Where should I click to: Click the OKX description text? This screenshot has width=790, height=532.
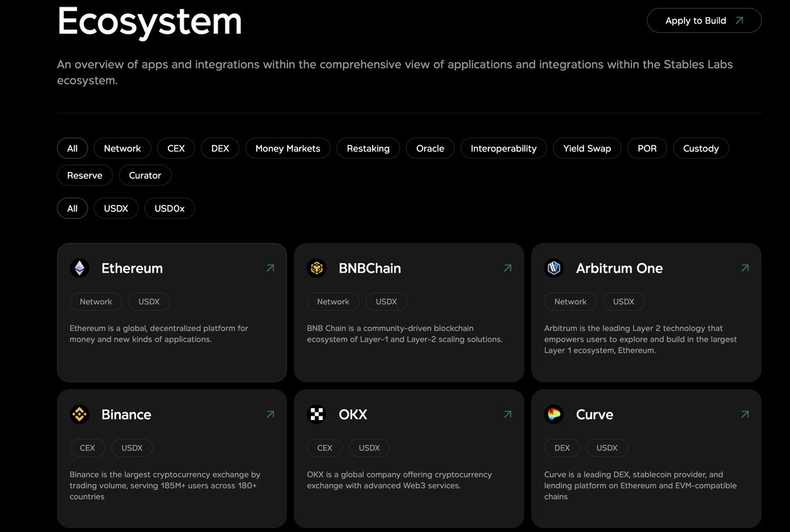click(400, 480)
